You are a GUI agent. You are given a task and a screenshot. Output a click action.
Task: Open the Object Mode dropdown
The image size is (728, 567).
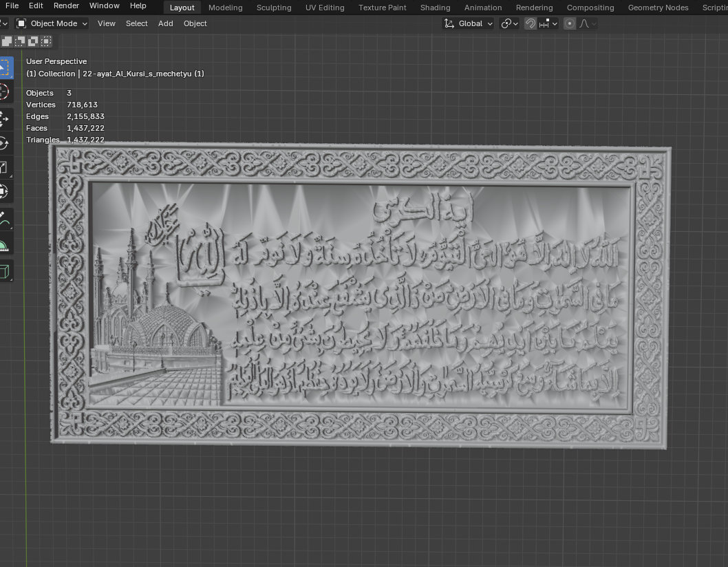point(52,23)
